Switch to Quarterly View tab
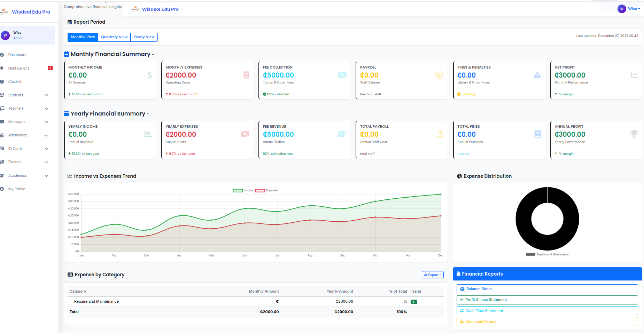644x333 pixels. pyautogui.click(x=114, y=37)
